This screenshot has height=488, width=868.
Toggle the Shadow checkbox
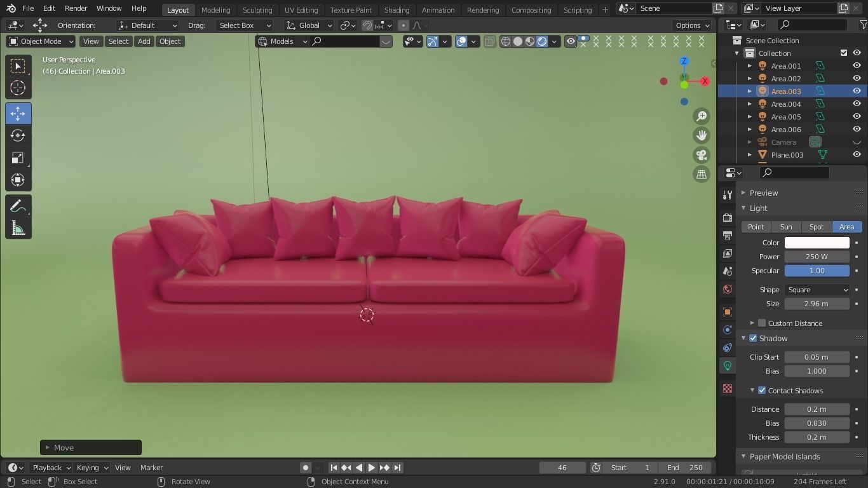tap(753, 338)
